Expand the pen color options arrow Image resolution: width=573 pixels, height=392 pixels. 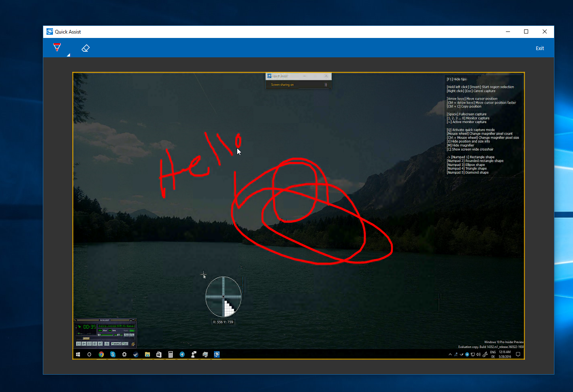68,55
